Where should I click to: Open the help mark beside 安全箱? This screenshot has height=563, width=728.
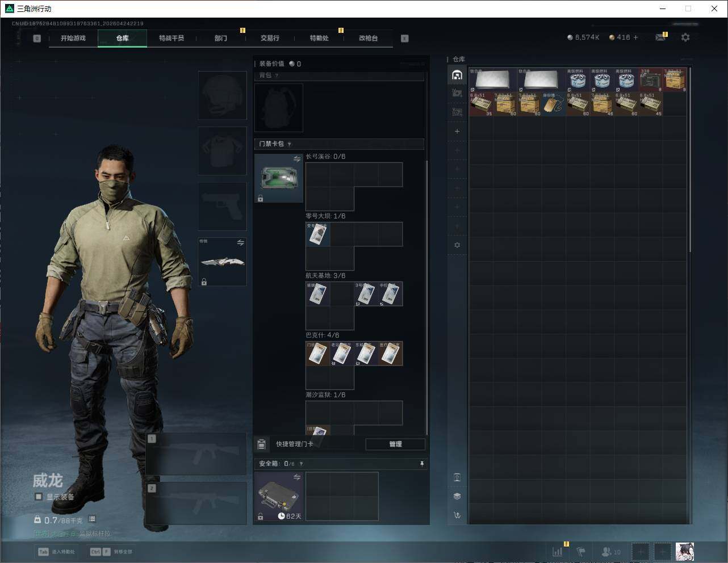pos(301,464)
